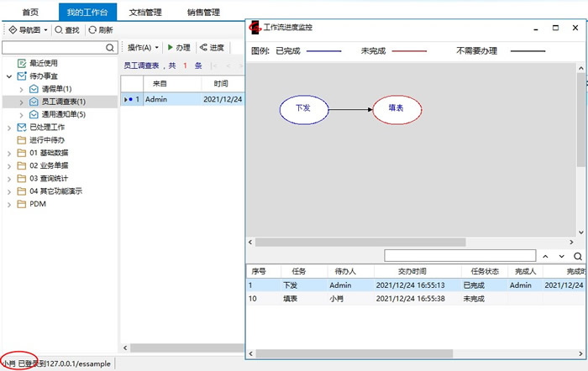588x371 pixels.
Task: Collapse the 待办事宜 tree node
Action: 9,76
